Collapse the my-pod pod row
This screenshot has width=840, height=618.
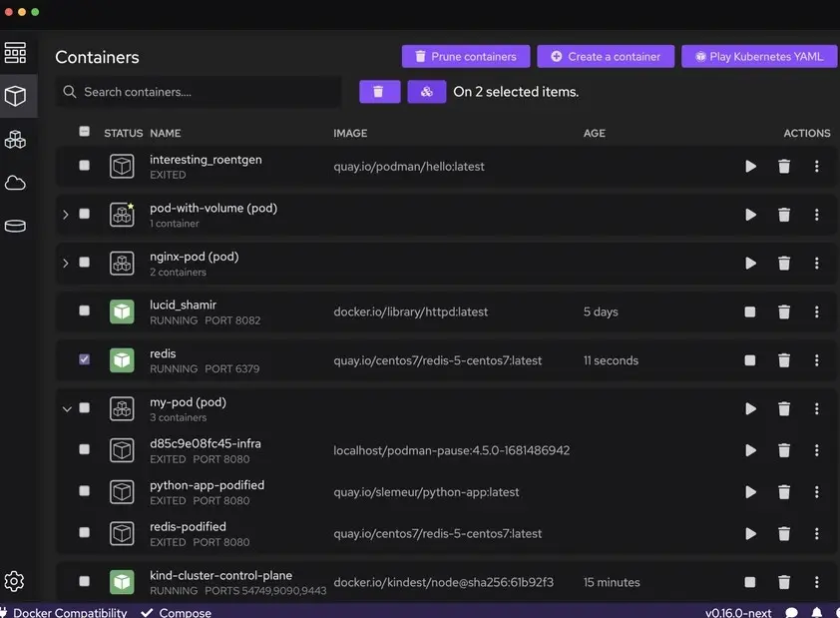coord(66,408)
